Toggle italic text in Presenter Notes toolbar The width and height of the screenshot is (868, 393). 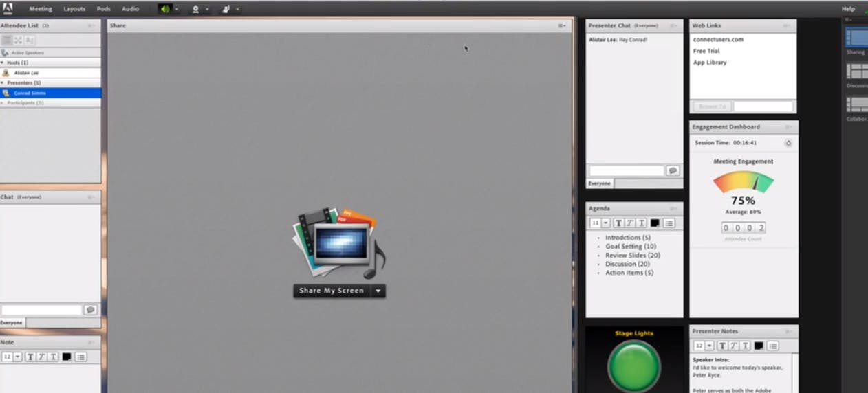point(734,346)
